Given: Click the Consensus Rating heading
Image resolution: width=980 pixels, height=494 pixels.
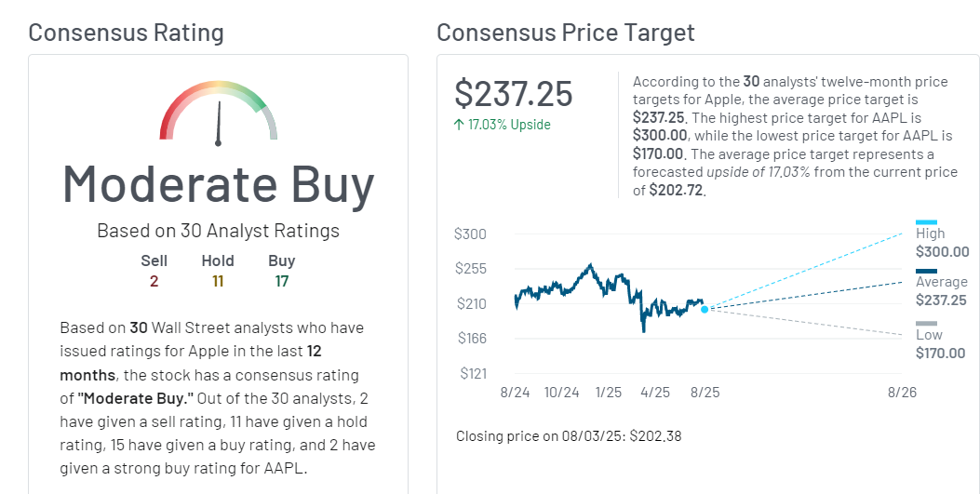Looking at the screenshot, I should 126,33.
